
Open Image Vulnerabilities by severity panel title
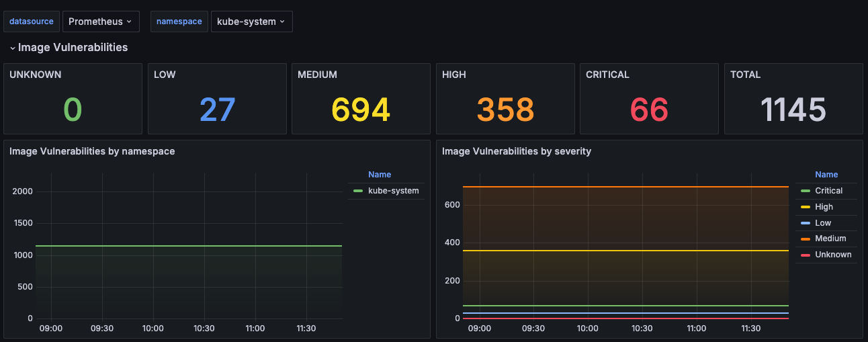click(x=517, y=151)
